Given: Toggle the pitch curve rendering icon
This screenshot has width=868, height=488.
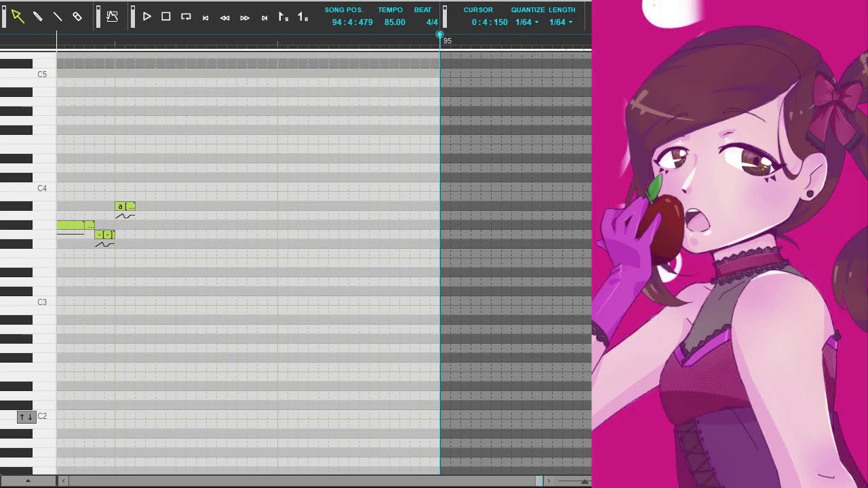Looking at the screenshot, I should click(113, 16).
